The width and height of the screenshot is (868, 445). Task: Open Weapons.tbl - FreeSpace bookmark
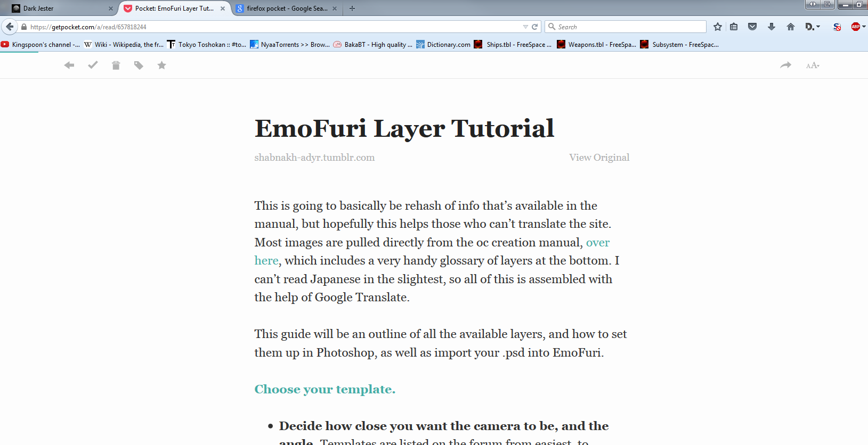pyautogui.click(x=596, y=45)
